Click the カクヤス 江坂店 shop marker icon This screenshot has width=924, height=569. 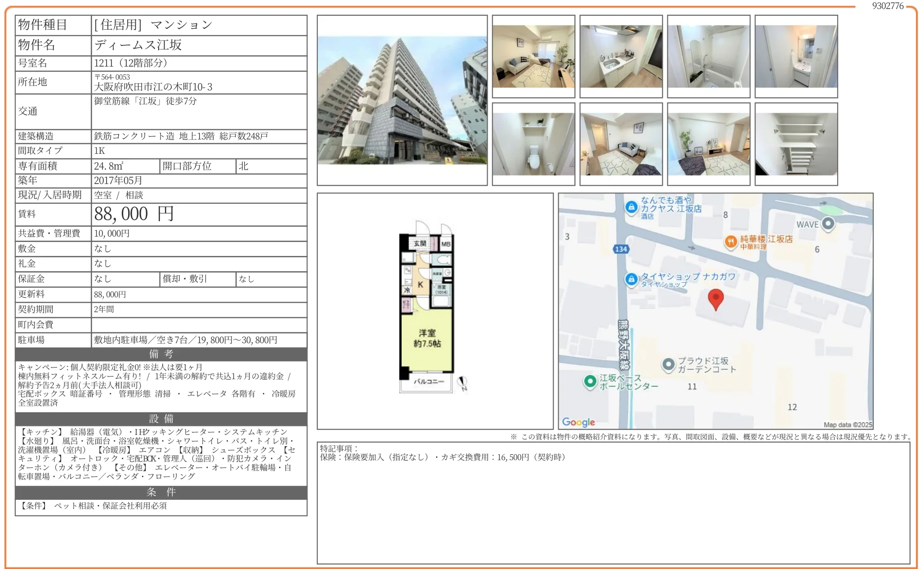click(631, 207)
